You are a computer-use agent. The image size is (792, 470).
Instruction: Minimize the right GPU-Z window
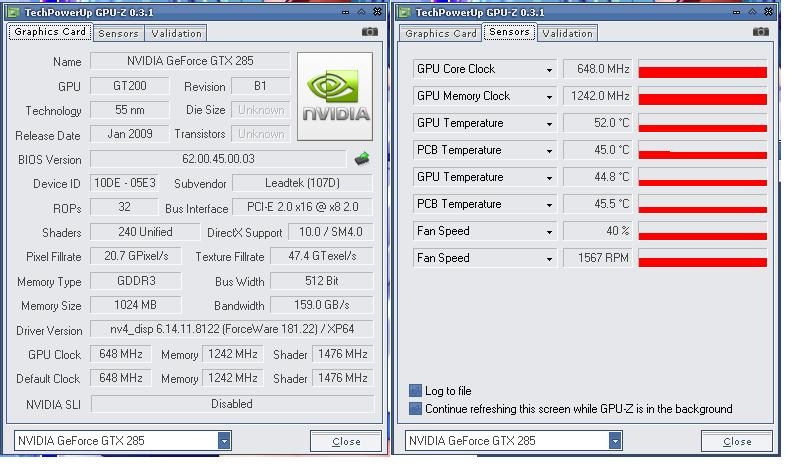[736, 12]
